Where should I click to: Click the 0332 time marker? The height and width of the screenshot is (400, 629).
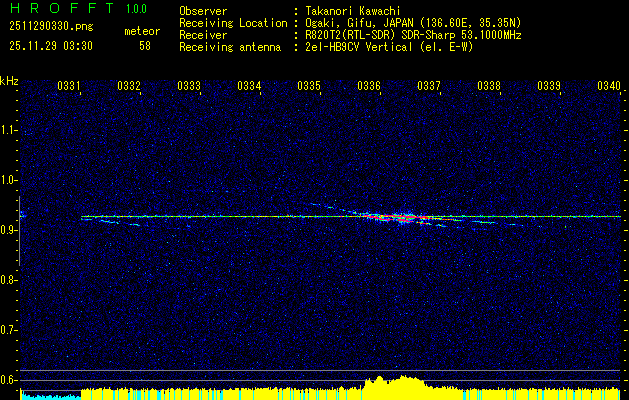tap(129, 86)
